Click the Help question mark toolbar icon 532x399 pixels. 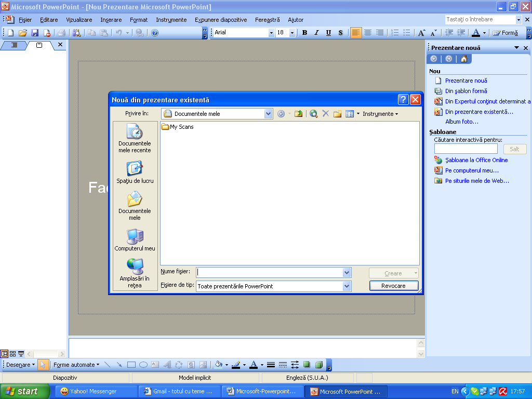pos(155,33)
